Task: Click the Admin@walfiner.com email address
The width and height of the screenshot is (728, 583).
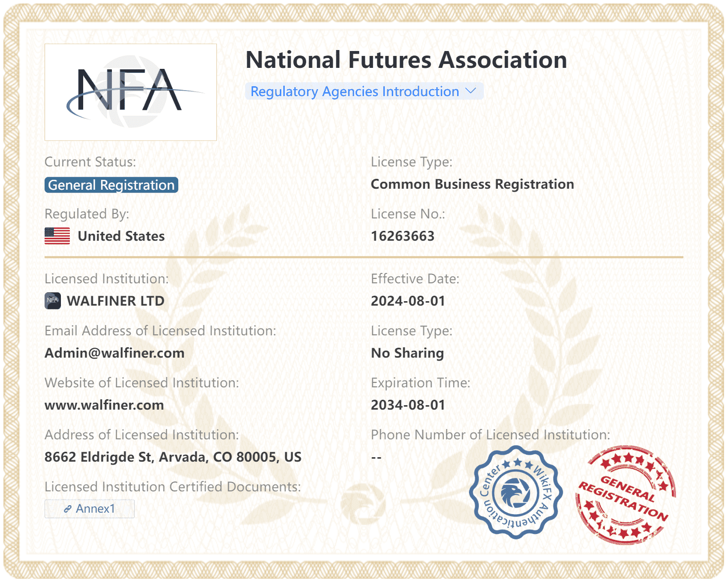Action: tap(114, 353)
